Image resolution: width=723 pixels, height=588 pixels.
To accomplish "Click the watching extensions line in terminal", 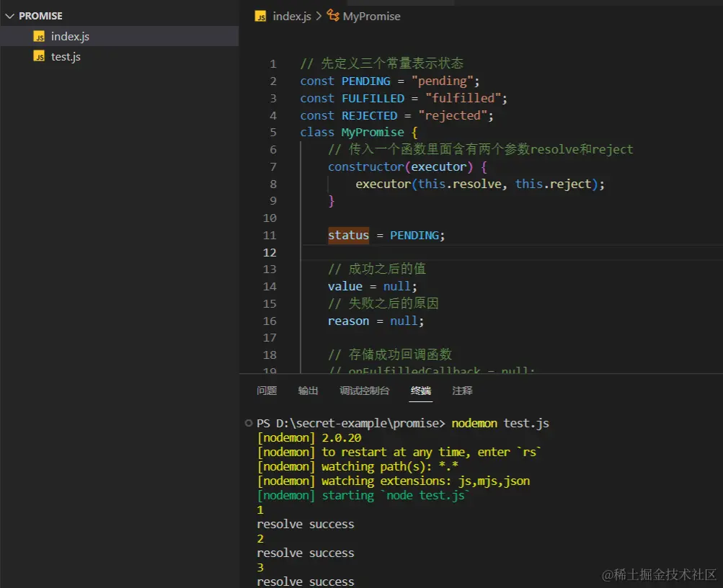I will [x=394, y=481].
